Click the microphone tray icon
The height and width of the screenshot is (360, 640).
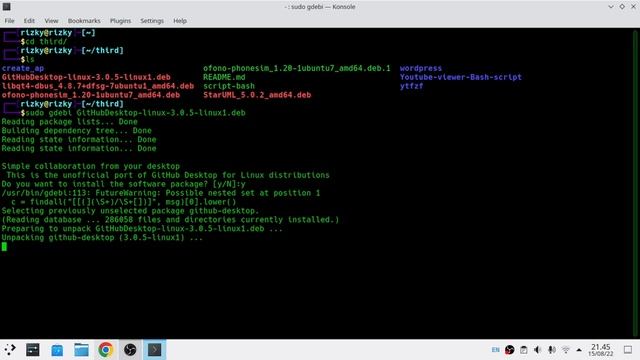coord(551,350)
